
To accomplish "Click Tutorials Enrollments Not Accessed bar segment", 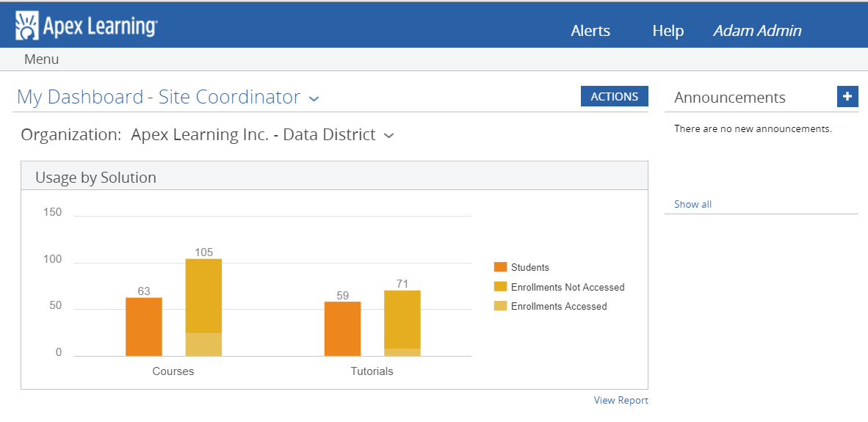I will pos(402,319).
